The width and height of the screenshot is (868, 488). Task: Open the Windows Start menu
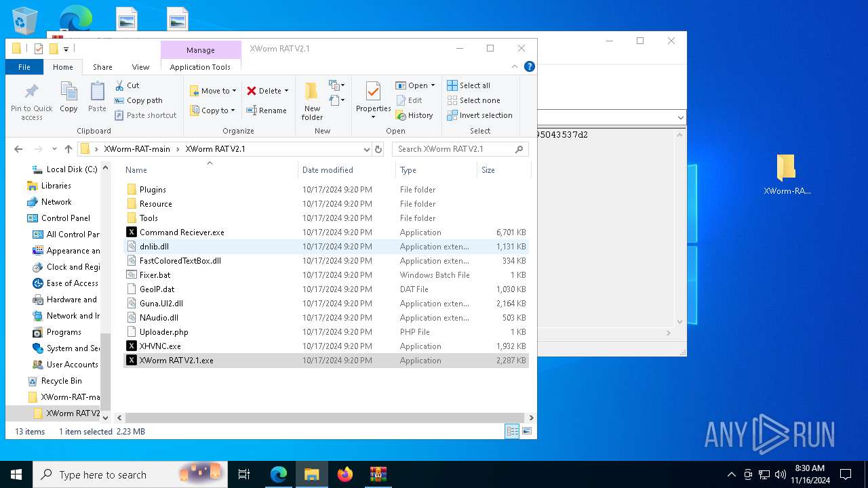pyautogui.click(x=16, y=474)
